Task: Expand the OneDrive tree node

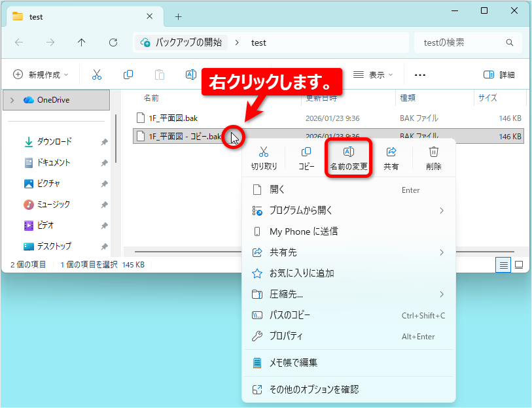Action: click(x=12, y=100)
